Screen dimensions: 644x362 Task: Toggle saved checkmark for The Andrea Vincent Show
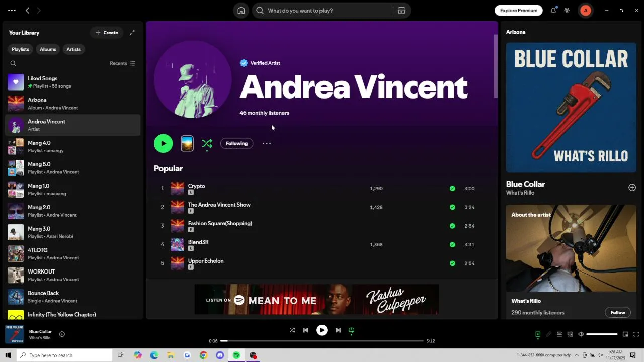coord(452,207)
